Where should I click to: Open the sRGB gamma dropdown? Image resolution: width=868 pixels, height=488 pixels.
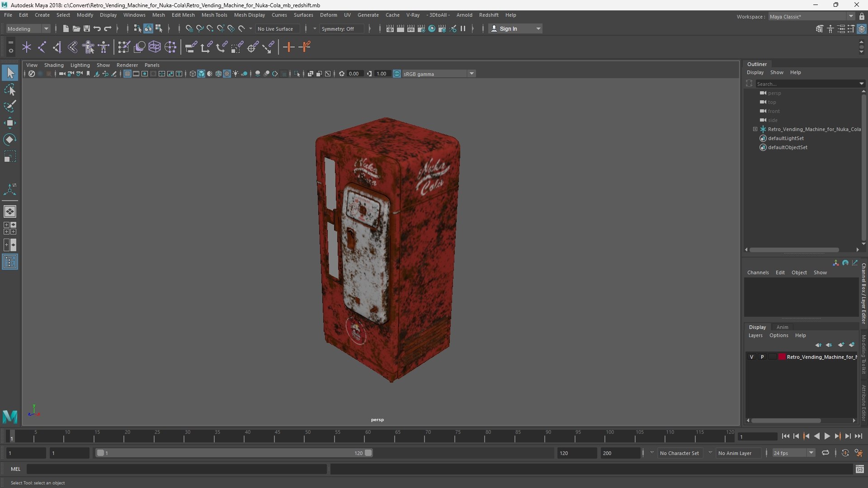[x=439, y=74]
